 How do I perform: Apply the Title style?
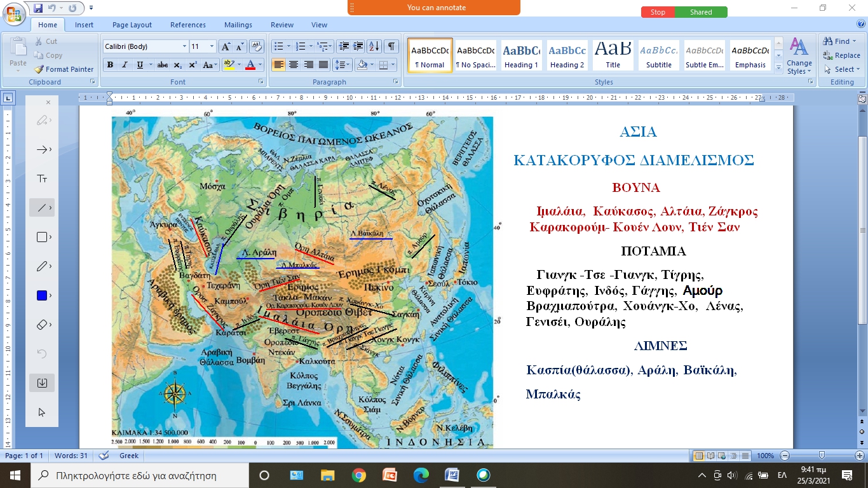click(613, 55)
